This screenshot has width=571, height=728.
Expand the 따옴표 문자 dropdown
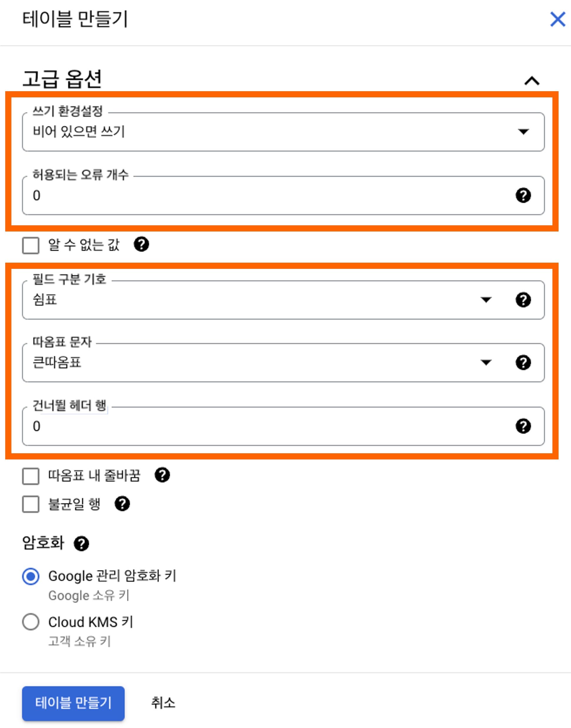[283, 363]
